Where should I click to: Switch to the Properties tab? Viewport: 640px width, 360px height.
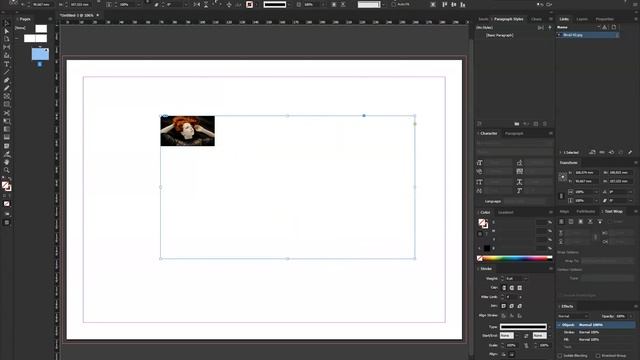click(604, 19)
